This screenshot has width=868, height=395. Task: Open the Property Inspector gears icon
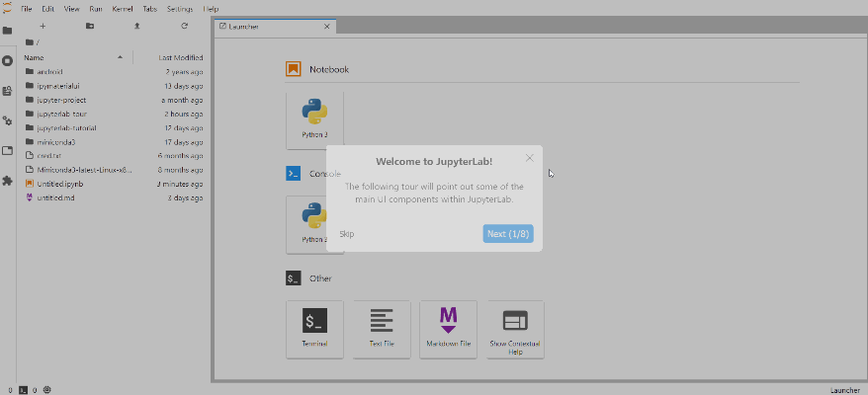click(7, 120)
